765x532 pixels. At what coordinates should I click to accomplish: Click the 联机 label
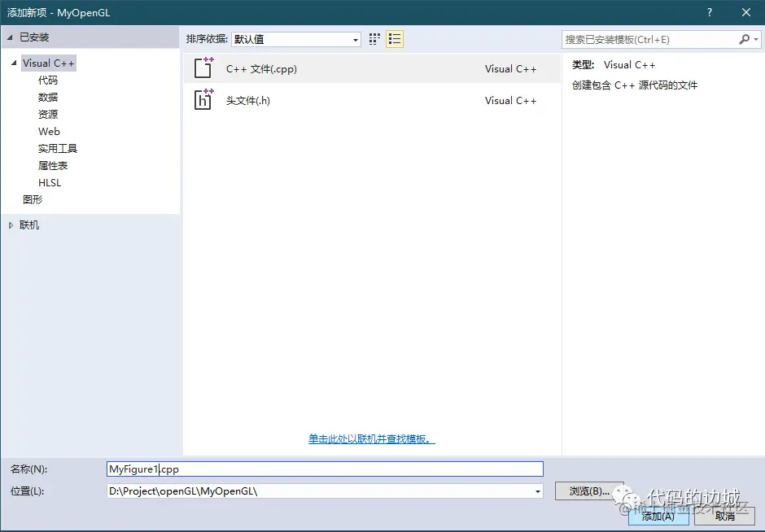[x=29, y=225]
